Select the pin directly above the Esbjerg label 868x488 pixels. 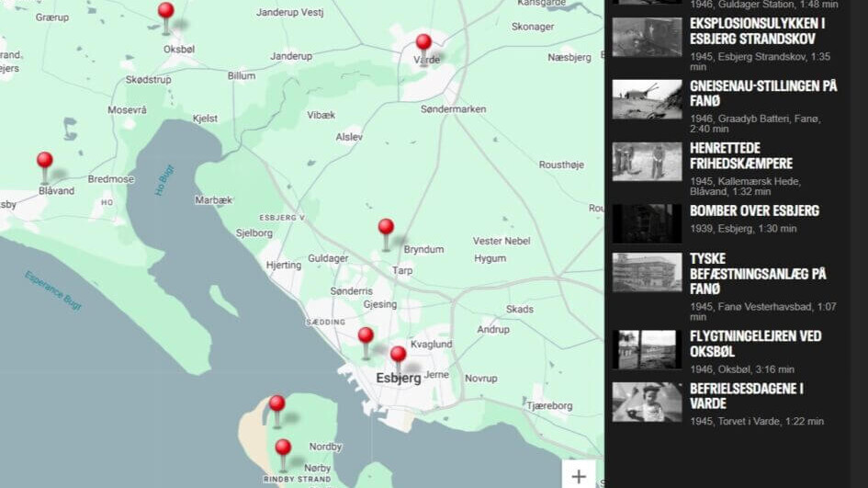click(398, 356)
